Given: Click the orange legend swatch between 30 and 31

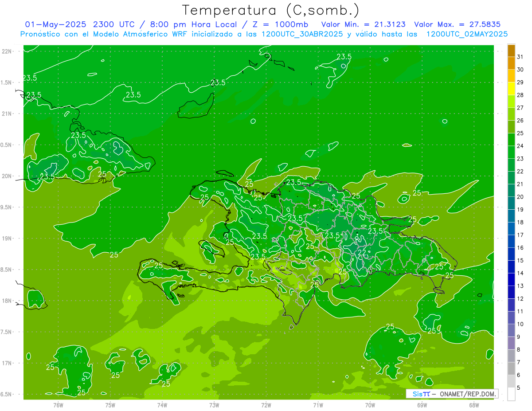Looking at the screenshot, I should pyautogui.click(x=511, y=63).
